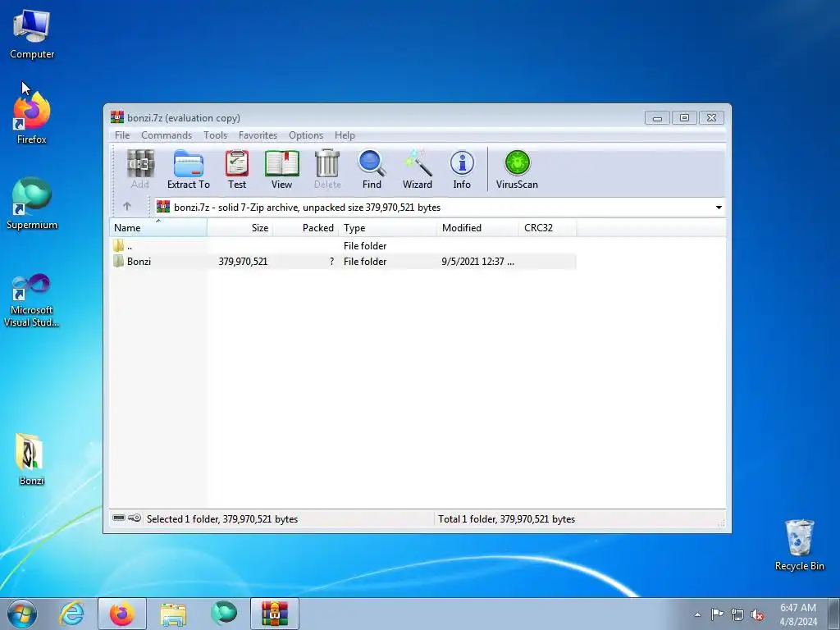Click the muted volume tray icon
This screenshot has width=840, height=630.
757,615
